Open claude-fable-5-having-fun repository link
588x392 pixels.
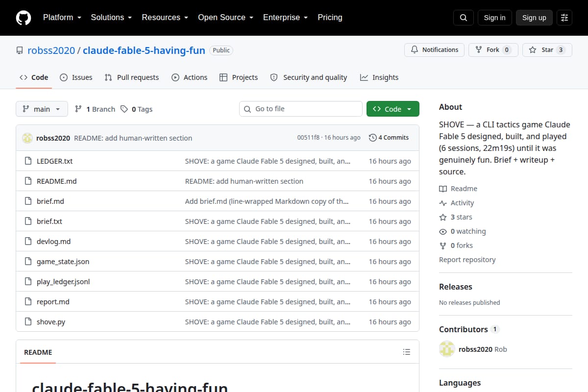pos(144,50)
